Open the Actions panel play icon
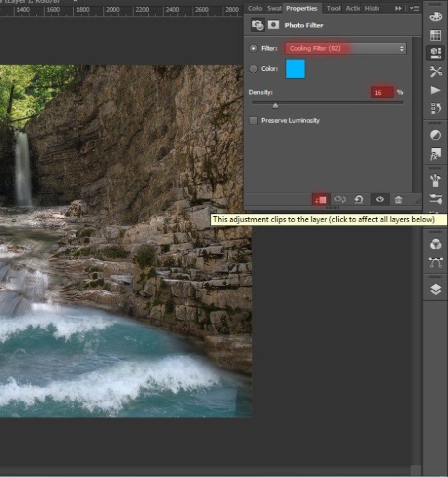 [x=435, y=90]
